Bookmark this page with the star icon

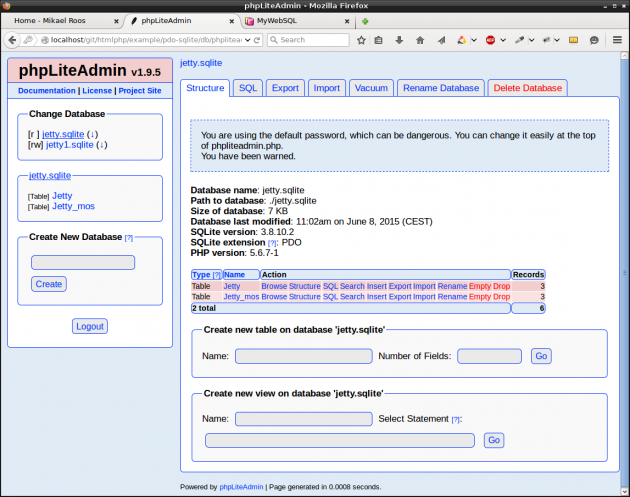tap(361, 40)
